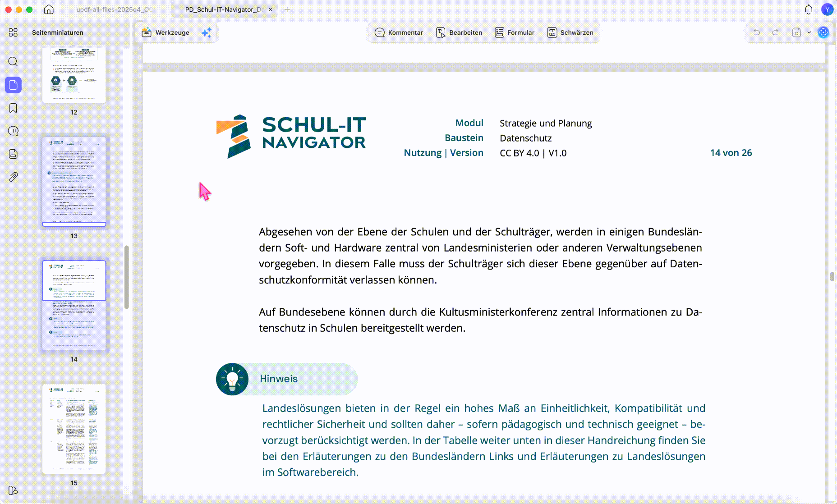Click the redo arrow icon
Screen dimensions: 837x504
tap(775, 32)
